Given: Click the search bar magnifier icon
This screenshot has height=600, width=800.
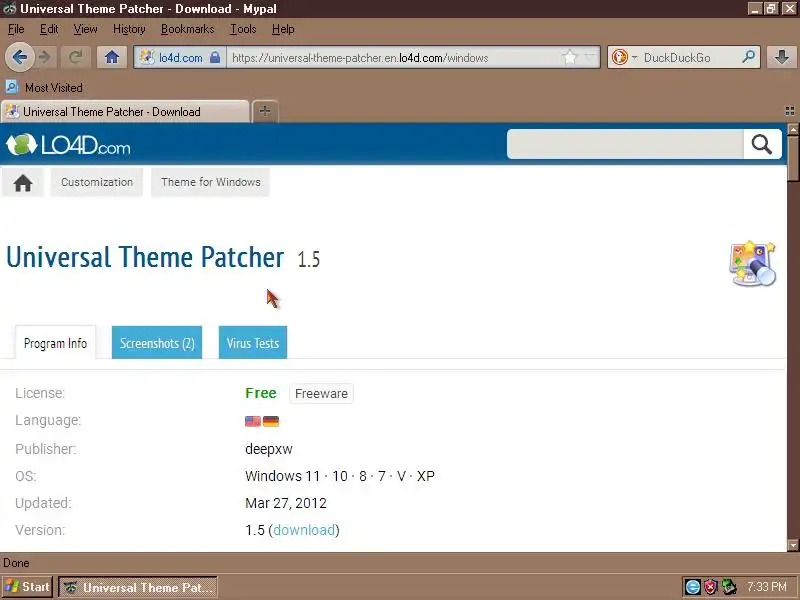Looking at the screenshot, I should point(748,57).
